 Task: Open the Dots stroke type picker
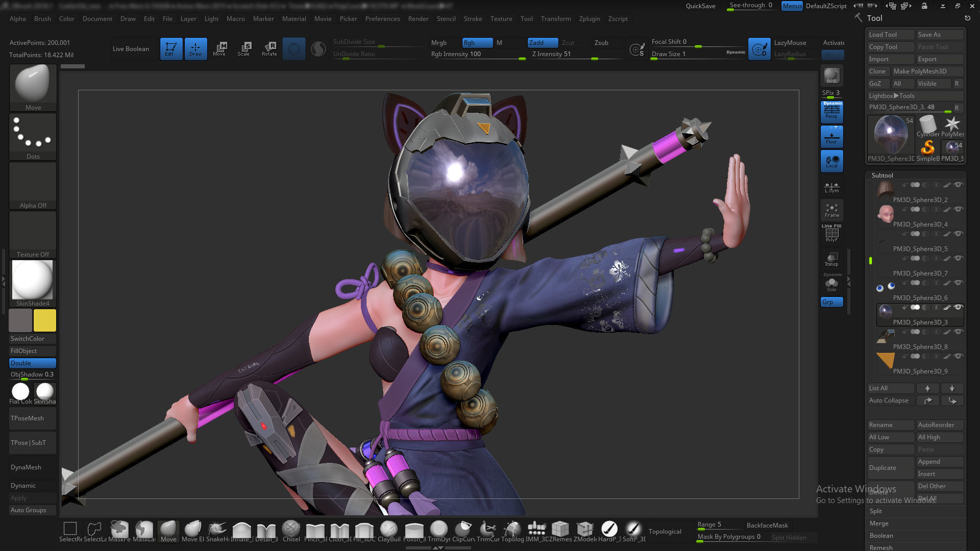(33, 136)
